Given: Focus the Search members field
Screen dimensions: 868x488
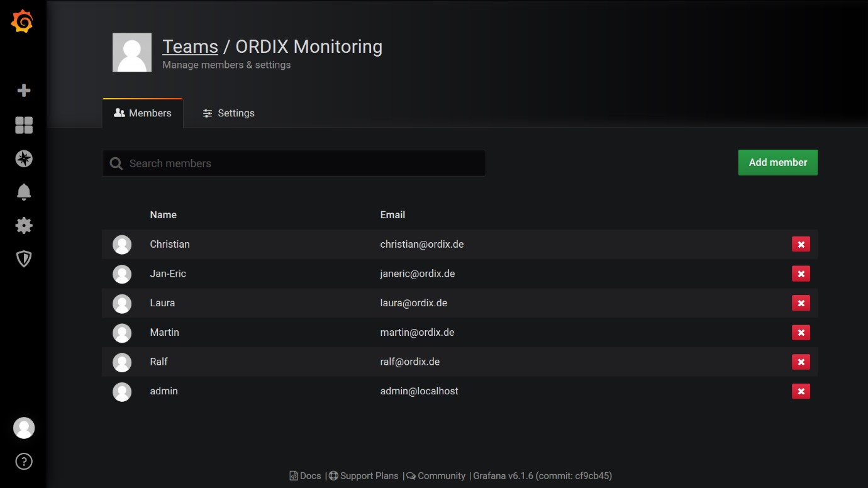Looking at the screenshot, I should pyautogui.click(x=294, y=164).
